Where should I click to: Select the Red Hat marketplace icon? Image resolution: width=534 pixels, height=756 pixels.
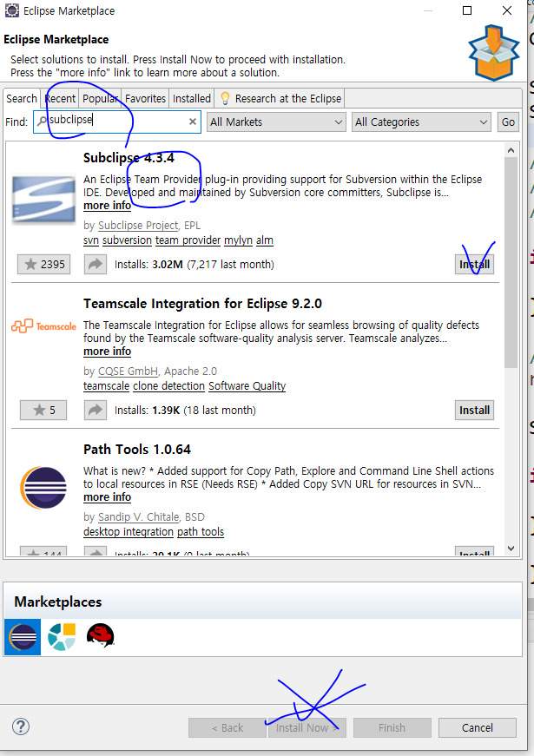tap(101, 635)
